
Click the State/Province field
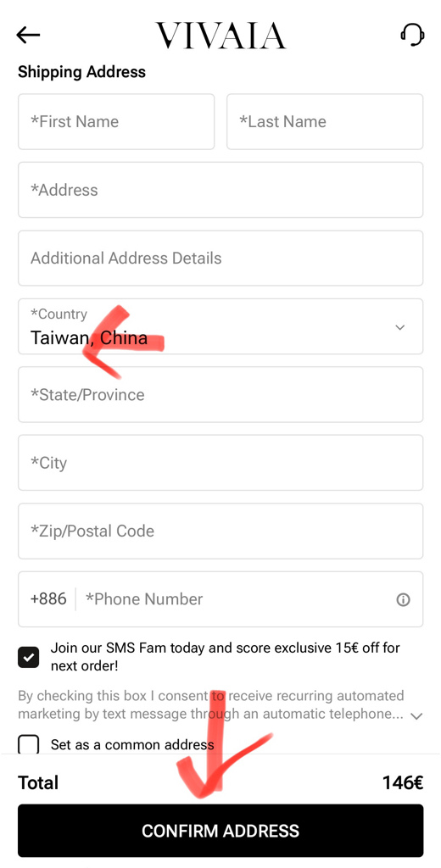(220, 395)
